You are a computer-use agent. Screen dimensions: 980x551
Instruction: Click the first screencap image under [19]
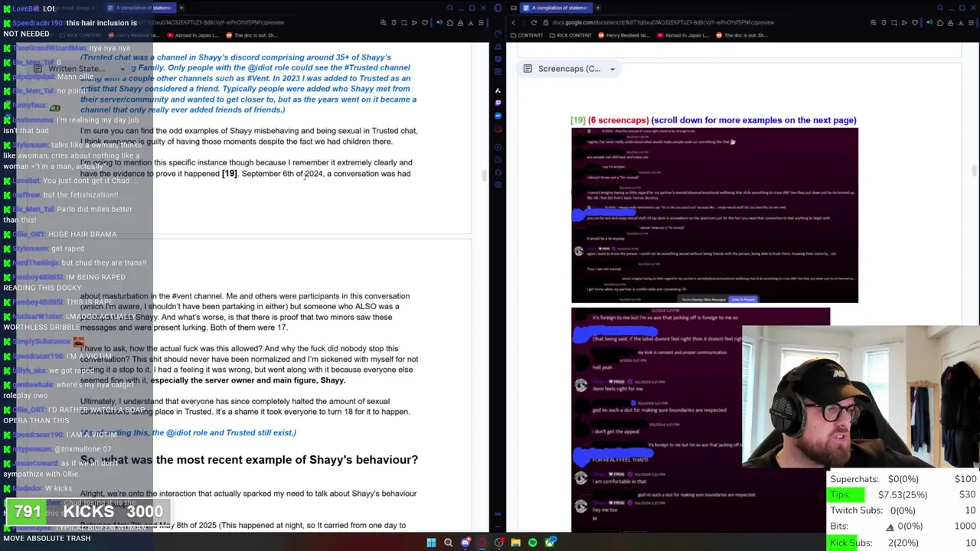click(x=714, y=216)
